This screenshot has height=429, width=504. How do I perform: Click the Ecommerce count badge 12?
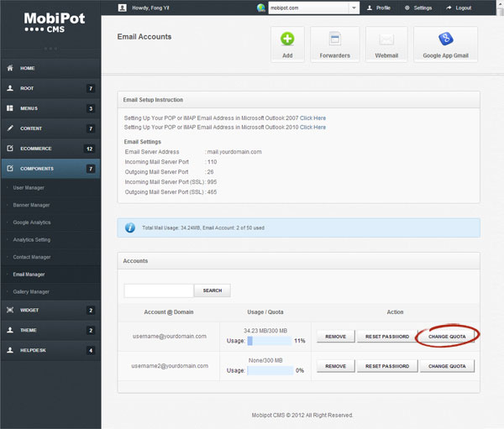click(x=89, y=149)
